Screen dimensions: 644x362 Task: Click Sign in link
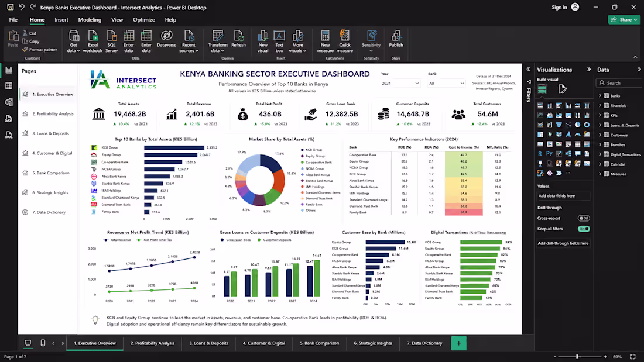(559, 8)
